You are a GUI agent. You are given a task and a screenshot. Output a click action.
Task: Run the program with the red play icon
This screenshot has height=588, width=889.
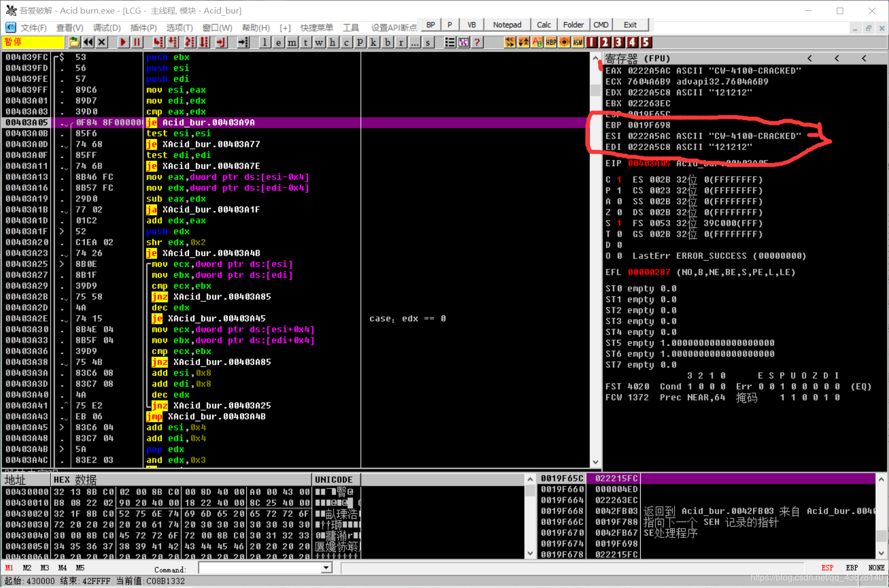[x=123, y=42]
